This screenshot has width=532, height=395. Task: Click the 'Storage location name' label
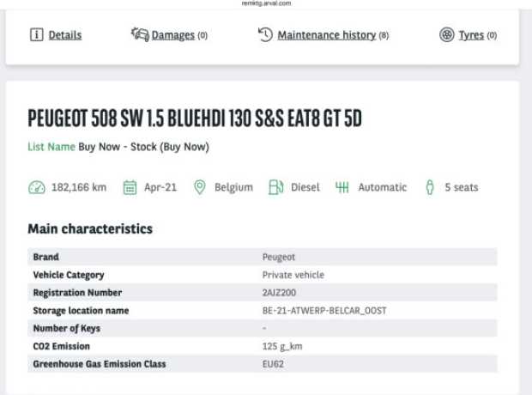tap(81, 311)
